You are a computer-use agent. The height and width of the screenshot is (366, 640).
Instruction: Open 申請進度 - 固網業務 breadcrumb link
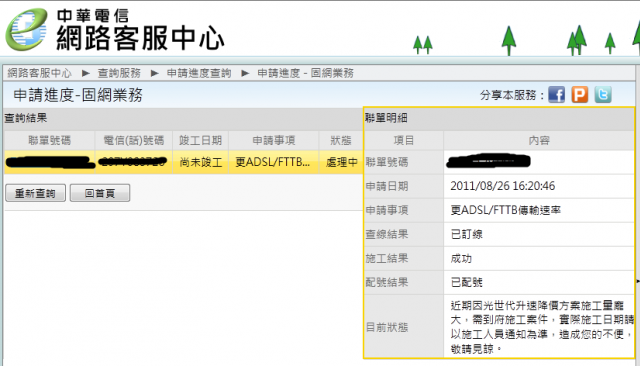[x=305, y=73]
